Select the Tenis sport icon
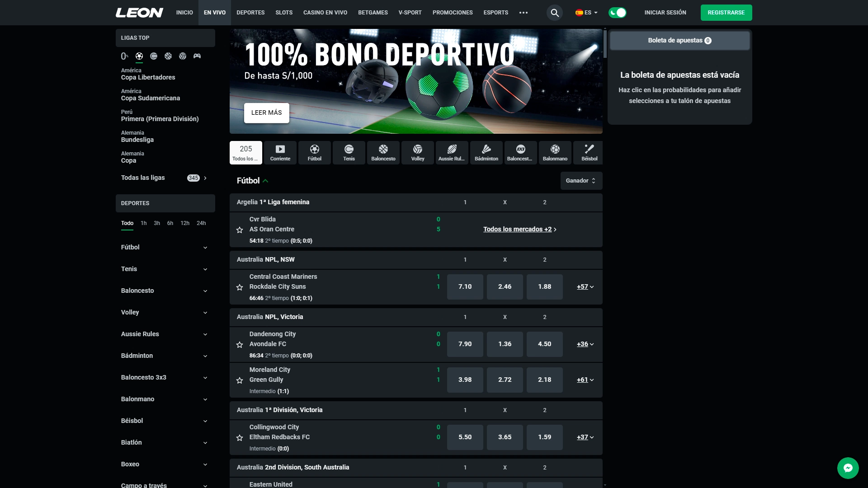The height and width of the screenshot is (488, 868). pos(348,153)
